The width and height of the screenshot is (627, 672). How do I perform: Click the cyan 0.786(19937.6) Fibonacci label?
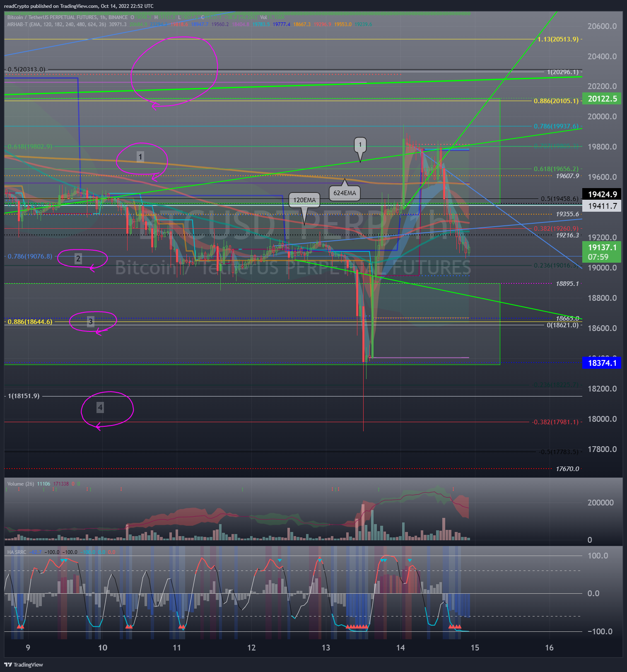click(556, 126)
